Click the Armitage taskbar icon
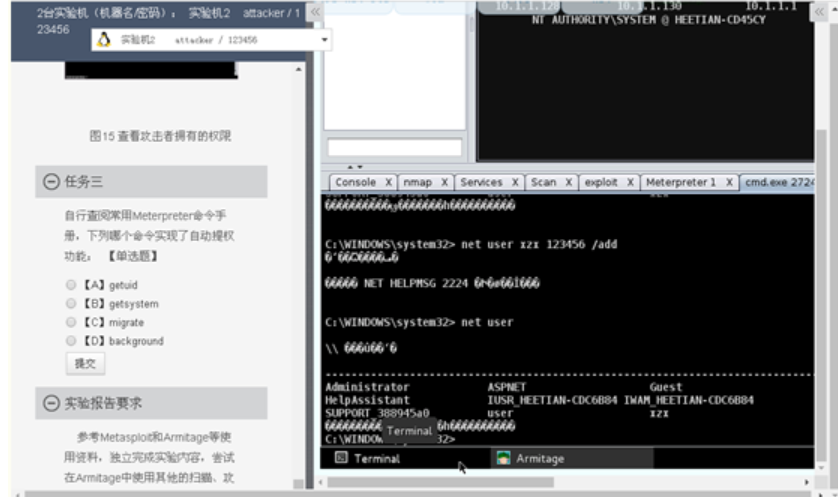 [x=503, y=458]
